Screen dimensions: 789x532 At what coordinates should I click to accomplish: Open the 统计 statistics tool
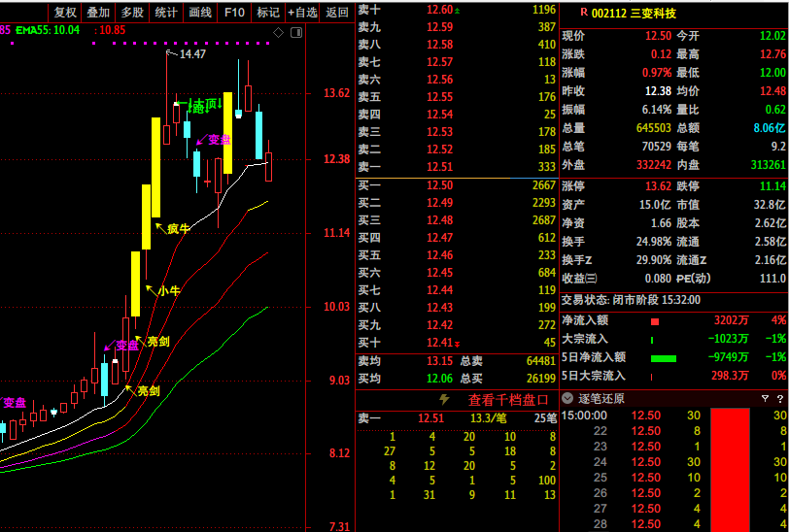(x=166, y=13)
